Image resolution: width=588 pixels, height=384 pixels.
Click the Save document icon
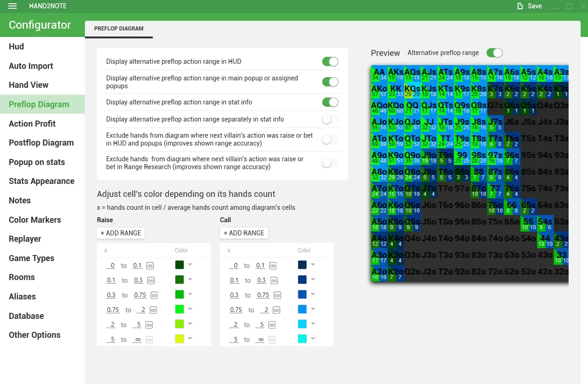(x=520, y=6)
